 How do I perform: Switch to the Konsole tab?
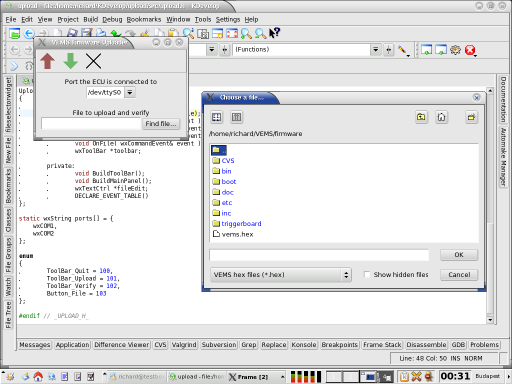pyautogui.click(x=304, y=345)
